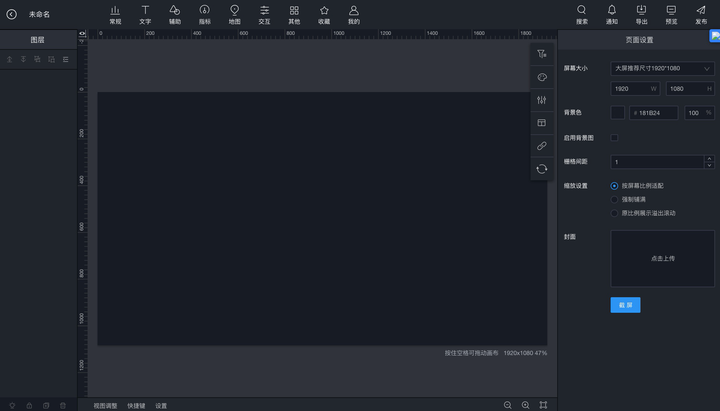
Task: Open the 指标 indicator components menu
Action: pos(205,15)
